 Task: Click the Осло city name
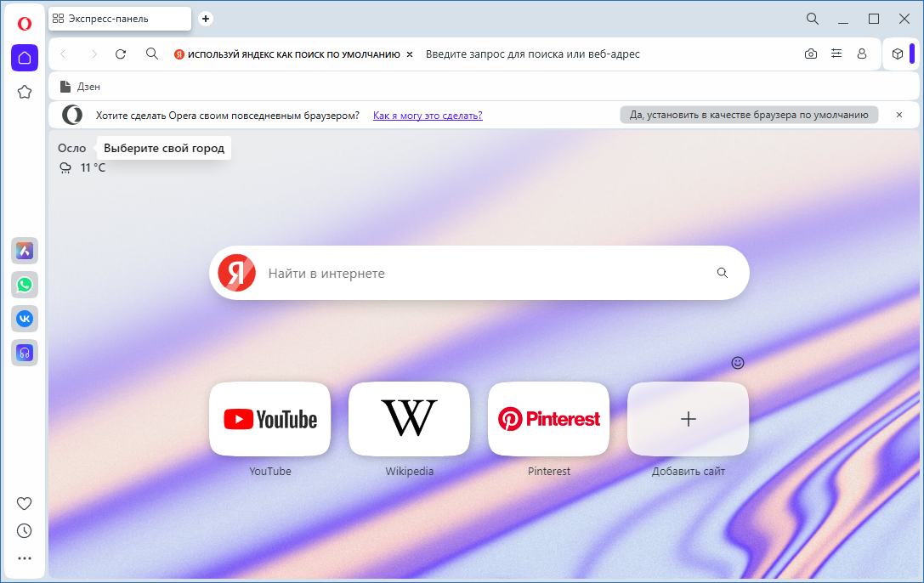(x=72, y=149)
